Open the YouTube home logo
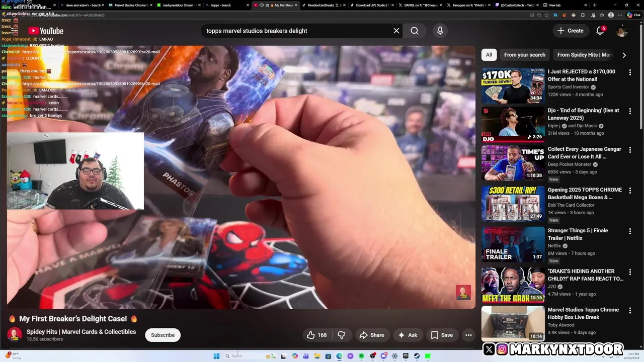 pos(46,31)
